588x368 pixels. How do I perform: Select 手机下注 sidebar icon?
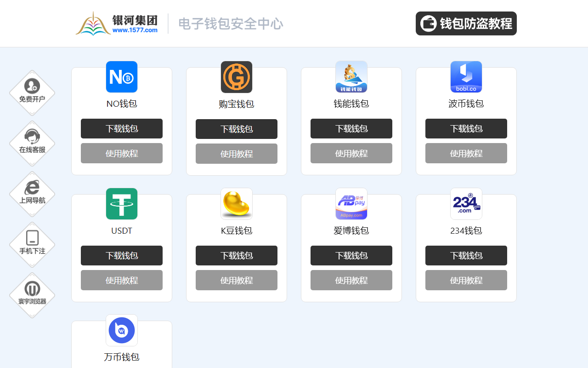(32, 245)
